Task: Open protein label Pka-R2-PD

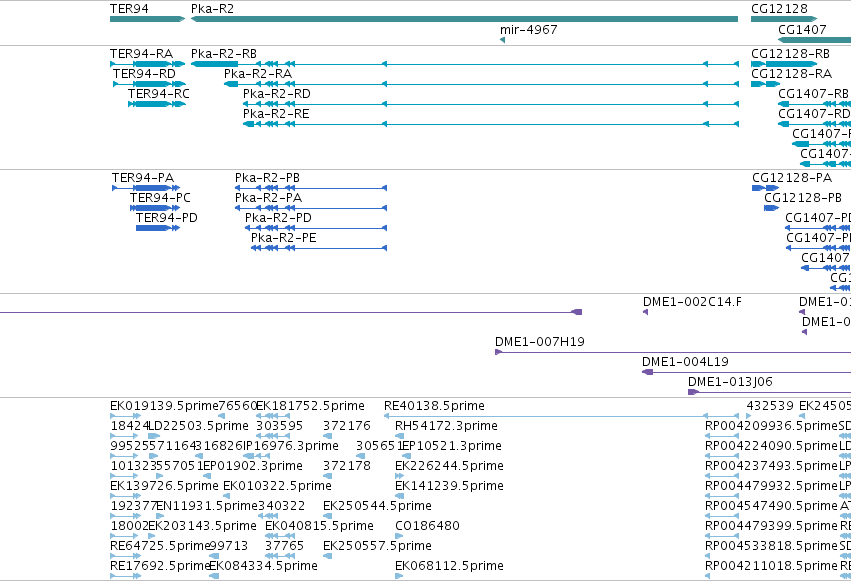Action: 278,218
